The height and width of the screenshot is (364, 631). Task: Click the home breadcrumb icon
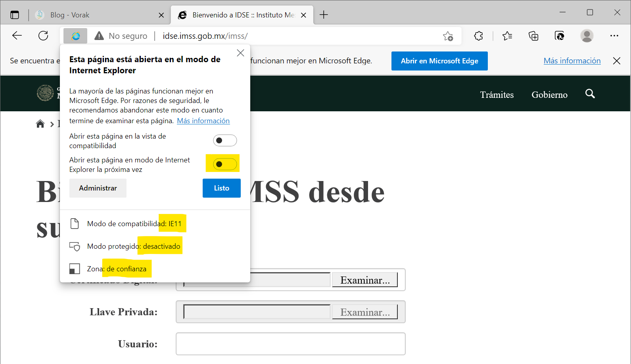(40, 124)
